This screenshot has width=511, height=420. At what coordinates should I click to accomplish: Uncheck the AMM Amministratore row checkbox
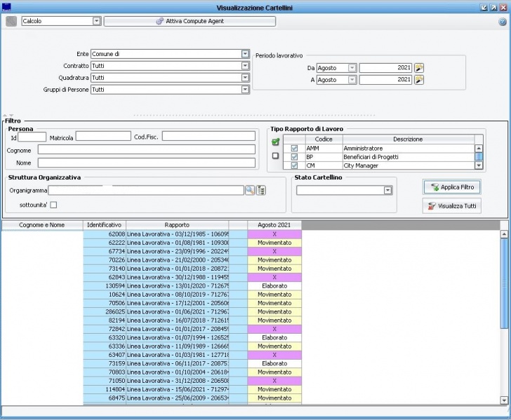[295, 149]
